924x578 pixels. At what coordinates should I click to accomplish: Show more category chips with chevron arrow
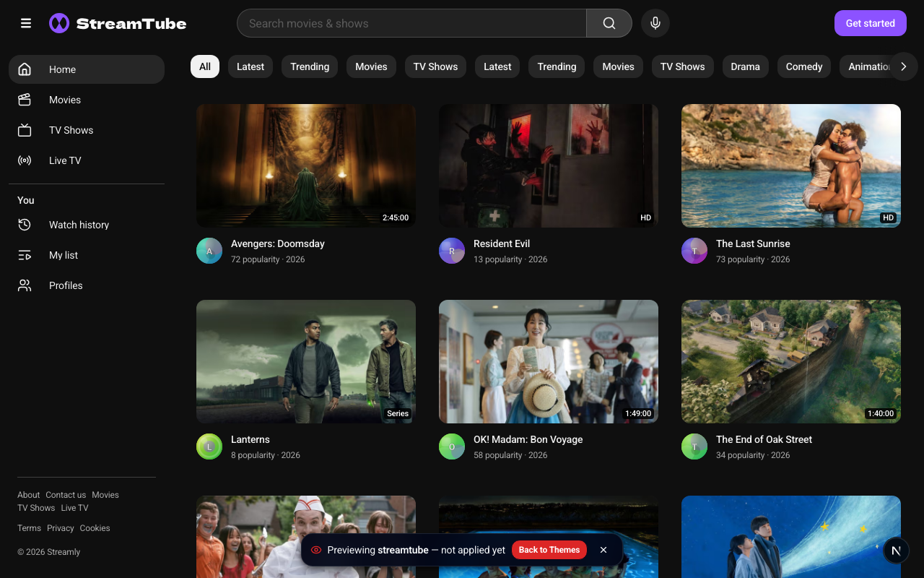tap(903, 66)
